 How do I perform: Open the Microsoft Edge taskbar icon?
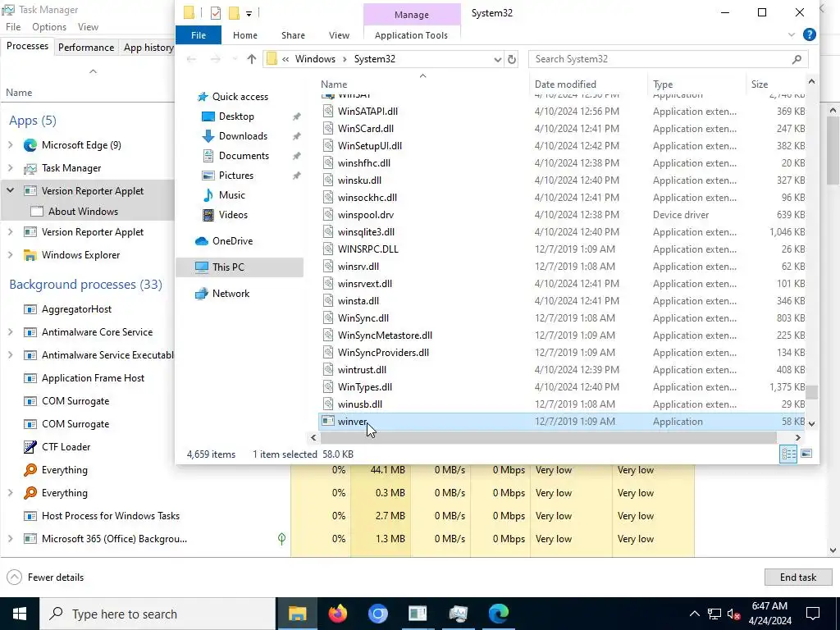(498, 614)
